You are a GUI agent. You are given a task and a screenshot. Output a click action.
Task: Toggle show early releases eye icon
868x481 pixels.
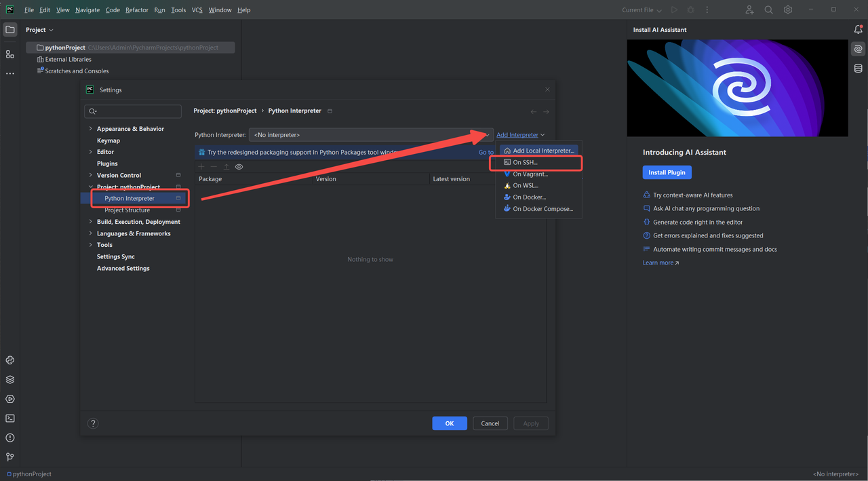pos(239,167)
